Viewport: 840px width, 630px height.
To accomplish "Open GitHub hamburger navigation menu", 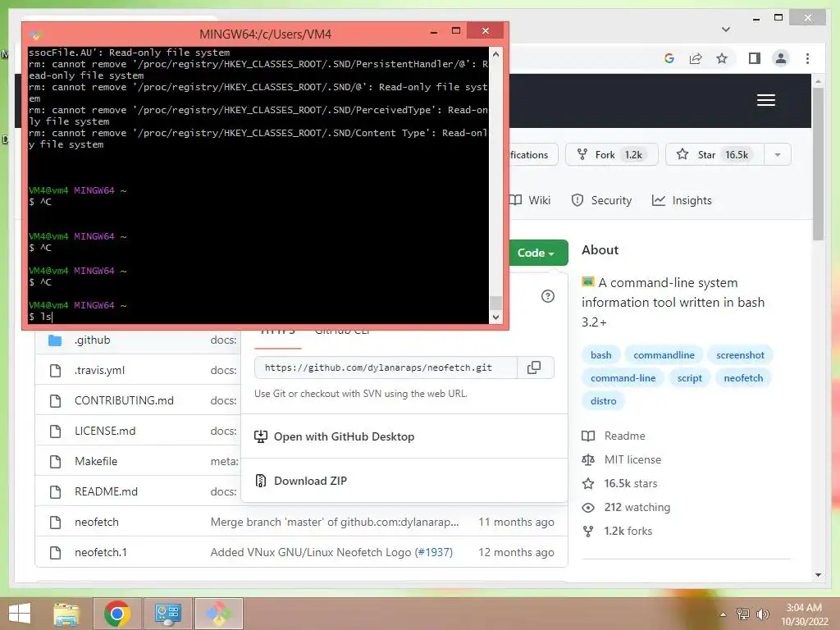I will point(765,100).
